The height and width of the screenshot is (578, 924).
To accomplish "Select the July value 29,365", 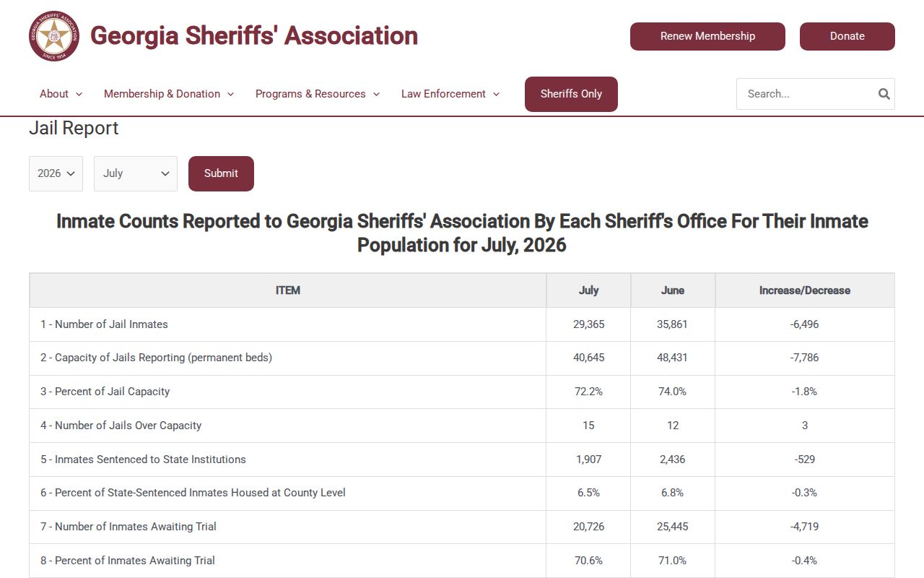I will [588, 324].
